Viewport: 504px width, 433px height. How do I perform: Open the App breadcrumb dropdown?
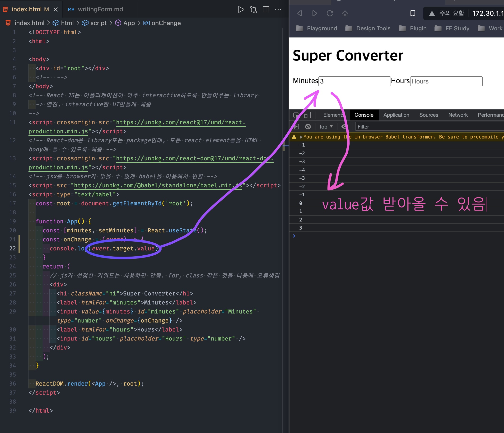click(129, 23)
